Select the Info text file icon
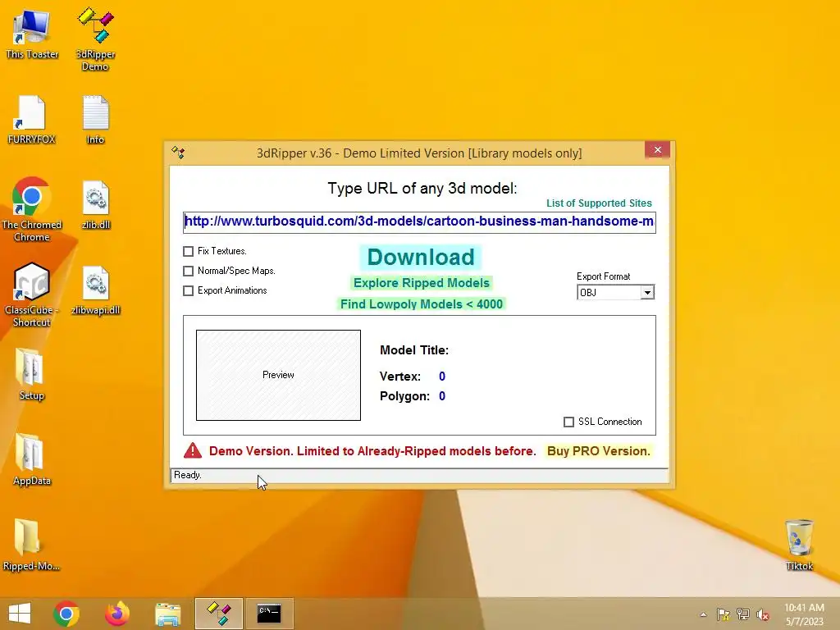 pyautogui.click(x=95, y=120)
